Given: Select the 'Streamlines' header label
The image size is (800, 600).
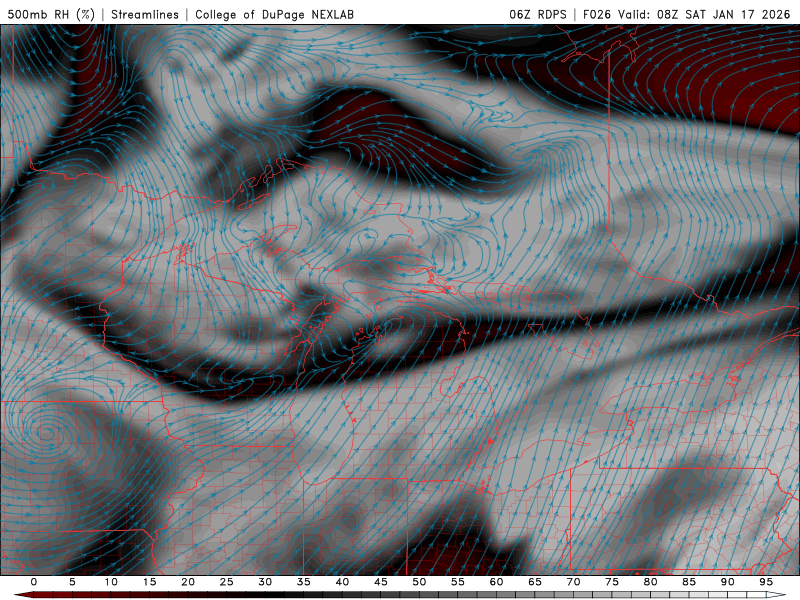Looking at the screenshot, I should (145, 14).
